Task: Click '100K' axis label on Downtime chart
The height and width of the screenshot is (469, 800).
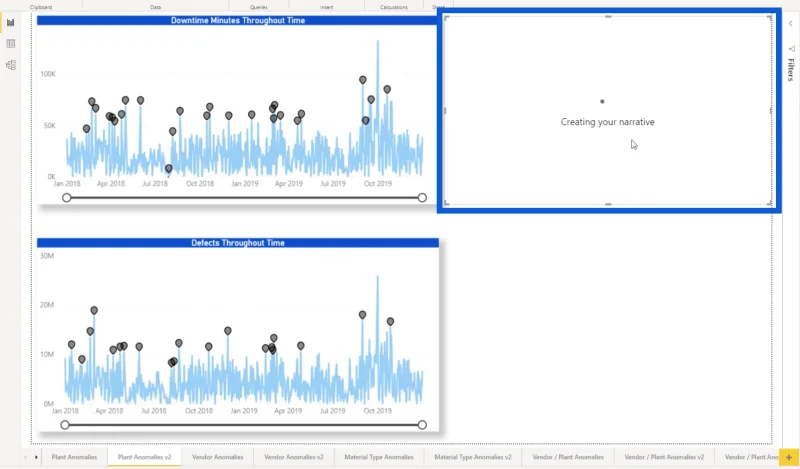Action: pyautogui.click(x=48, y=74)
